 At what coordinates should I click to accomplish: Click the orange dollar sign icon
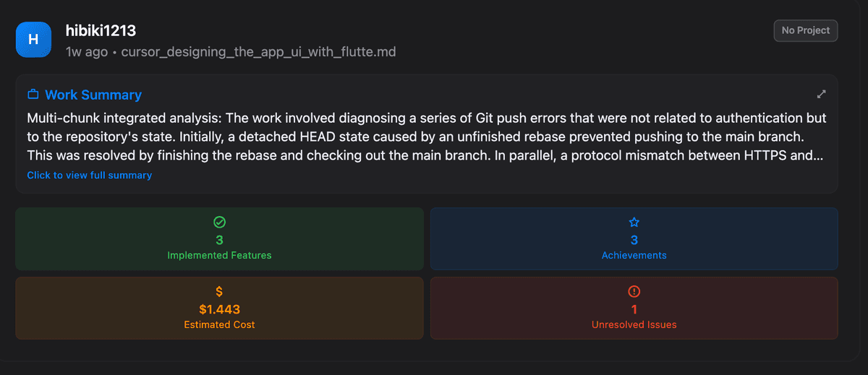coord(219,291)
